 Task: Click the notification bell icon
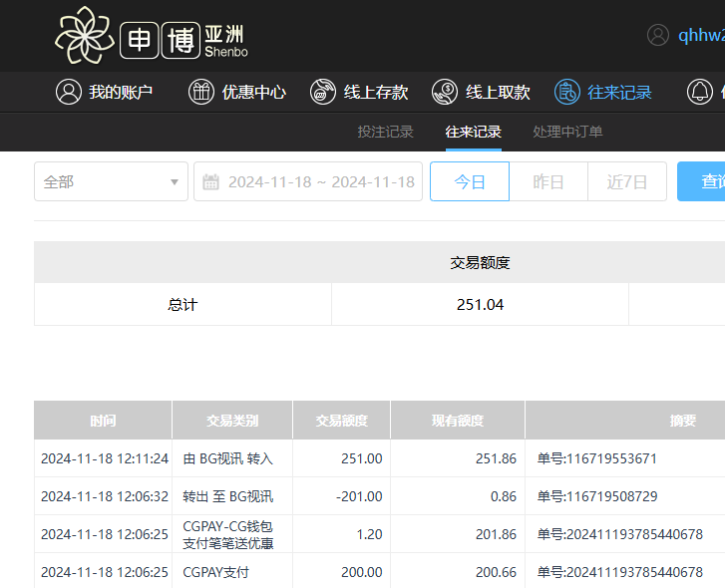701,92
